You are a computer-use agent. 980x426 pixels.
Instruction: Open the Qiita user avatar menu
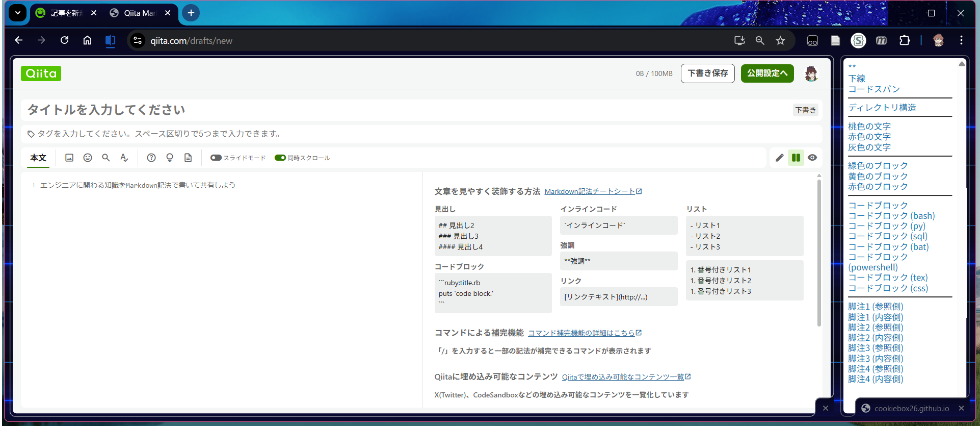coord(811,73)
